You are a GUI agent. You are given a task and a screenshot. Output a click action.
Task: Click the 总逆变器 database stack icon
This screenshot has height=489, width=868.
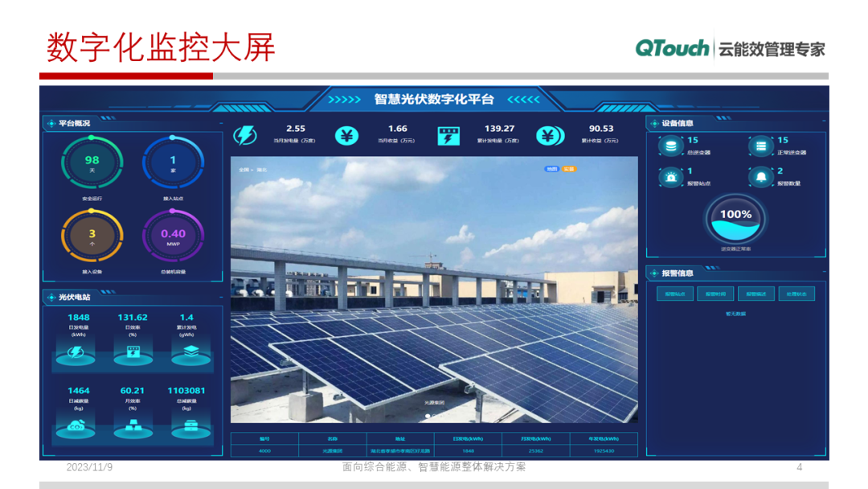670,146
